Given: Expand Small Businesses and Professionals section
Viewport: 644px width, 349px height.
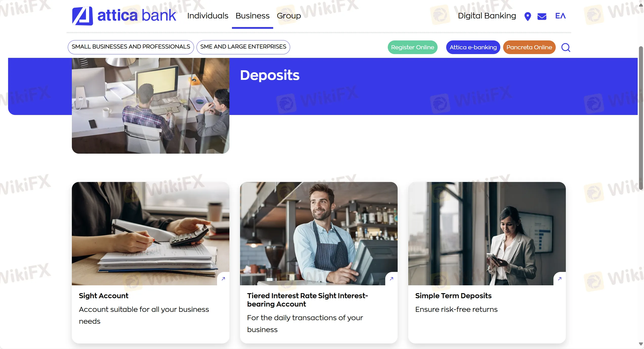Looking at the screenshot, I should (x=131, y=47).
